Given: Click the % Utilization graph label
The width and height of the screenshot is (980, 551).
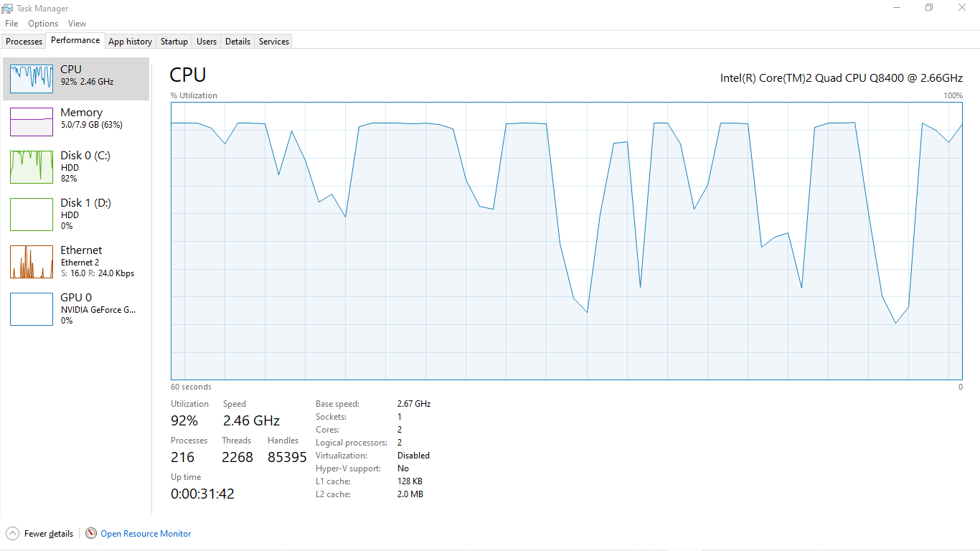Looking at the screenshot, I should (x=194, y=95).
